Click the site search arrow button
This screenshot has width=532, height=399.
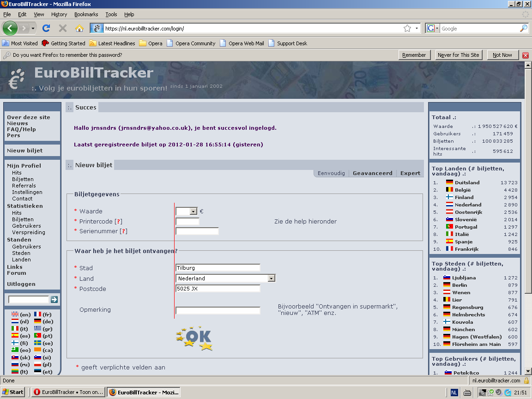click(54, 299)
